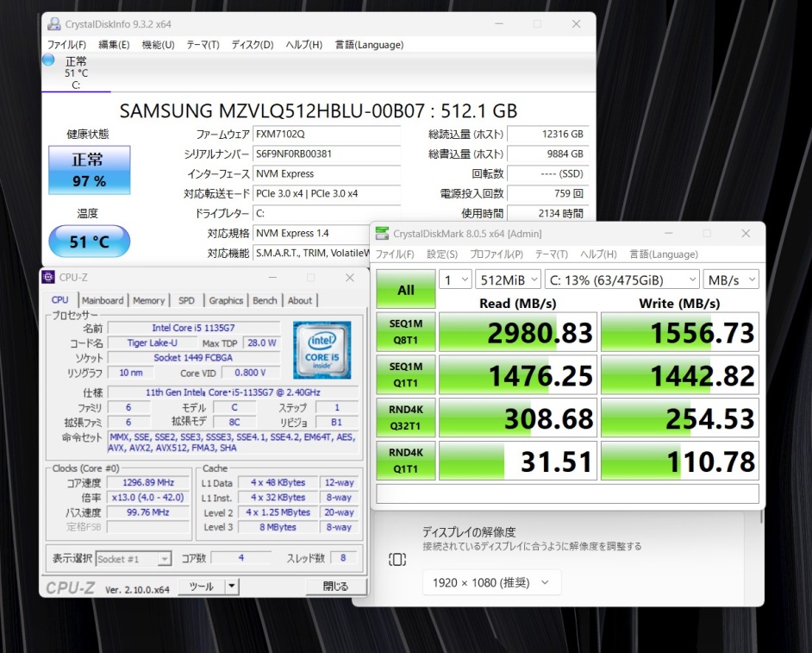This screenshot has height=653, width=812.
Task: Click the SEQ1M Q8T1 read result 2980.83
Action: point(518,332)
